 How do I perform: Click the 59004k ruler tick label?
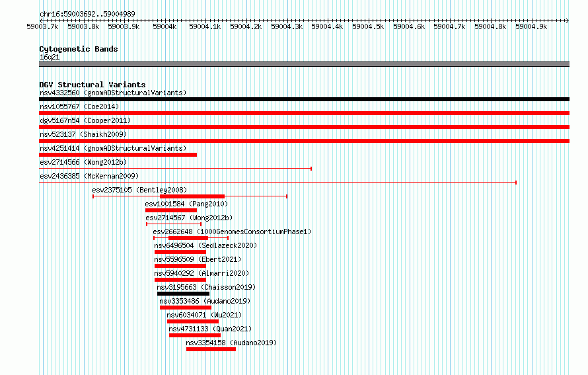click(x=165, y=26)
